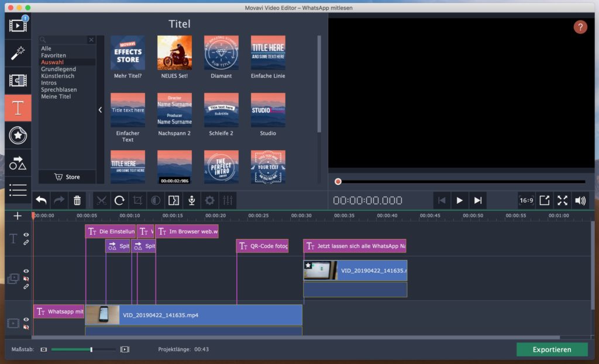Add a new track with plus button
Viewport: 599px width, 364px height.
pos(18,216)
